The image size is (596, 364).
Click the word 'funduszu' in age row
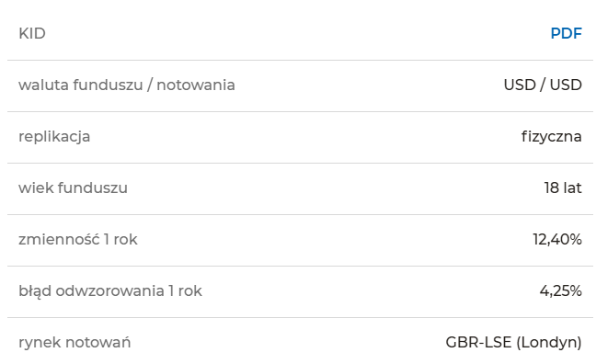(92, 188)
